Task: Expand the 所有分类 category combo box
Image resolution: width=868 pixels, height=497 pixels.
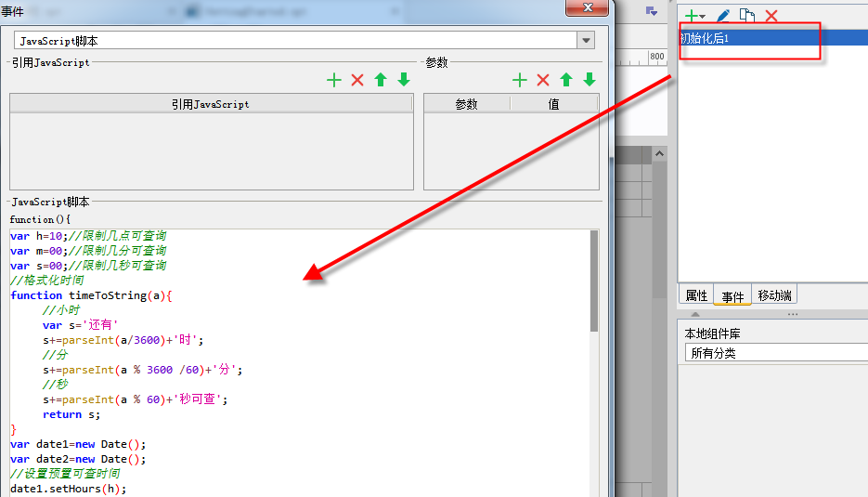Action: click(x=776, y=353)
